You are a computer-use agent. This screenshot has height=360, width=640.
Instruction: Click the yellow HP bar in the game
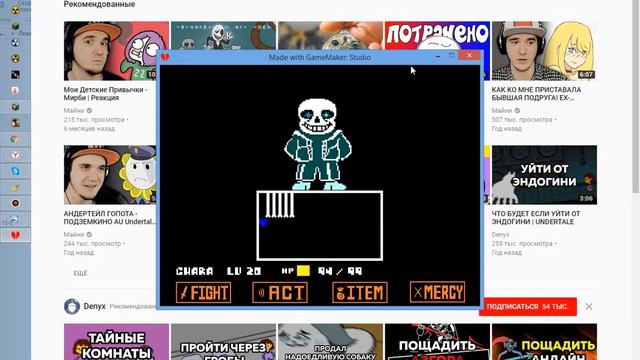[x=303, y=271]
